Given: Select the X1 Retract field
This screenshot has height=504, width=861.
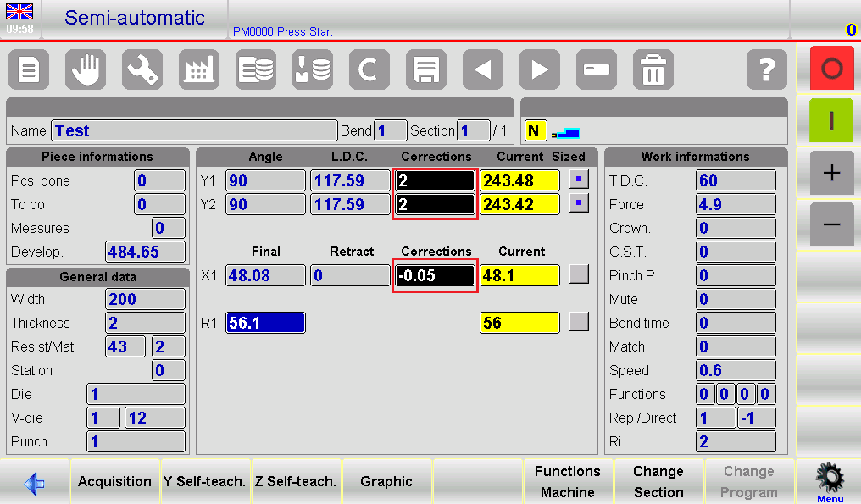Looking at the screenshot, I should coord(350,275).
